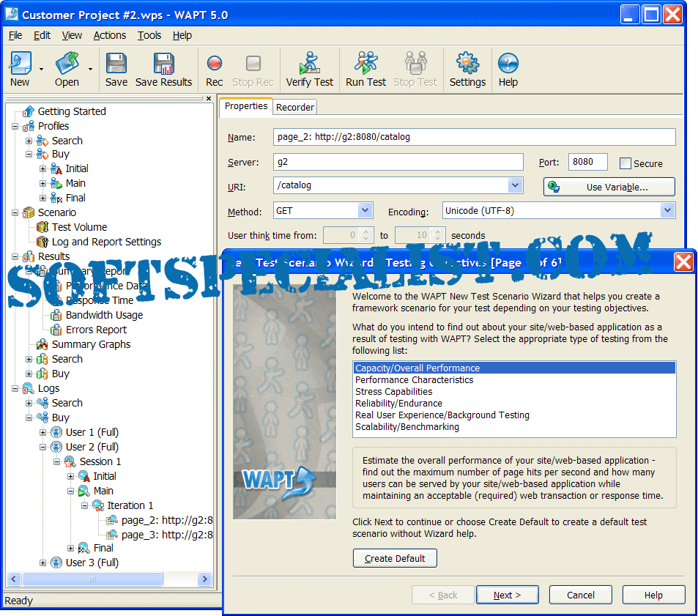698x616 pixels.
Task: Open the View menu
Action: [x=72, y=35]
